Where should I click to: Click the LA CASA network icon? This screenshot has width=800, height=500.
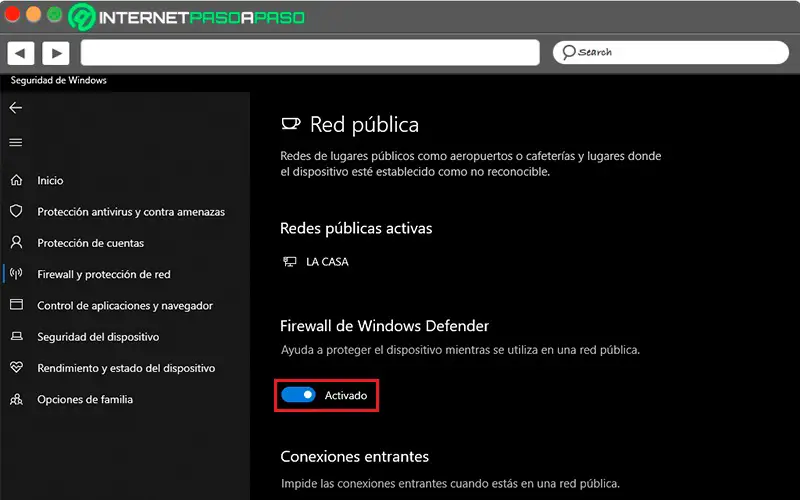pos(290,262)
